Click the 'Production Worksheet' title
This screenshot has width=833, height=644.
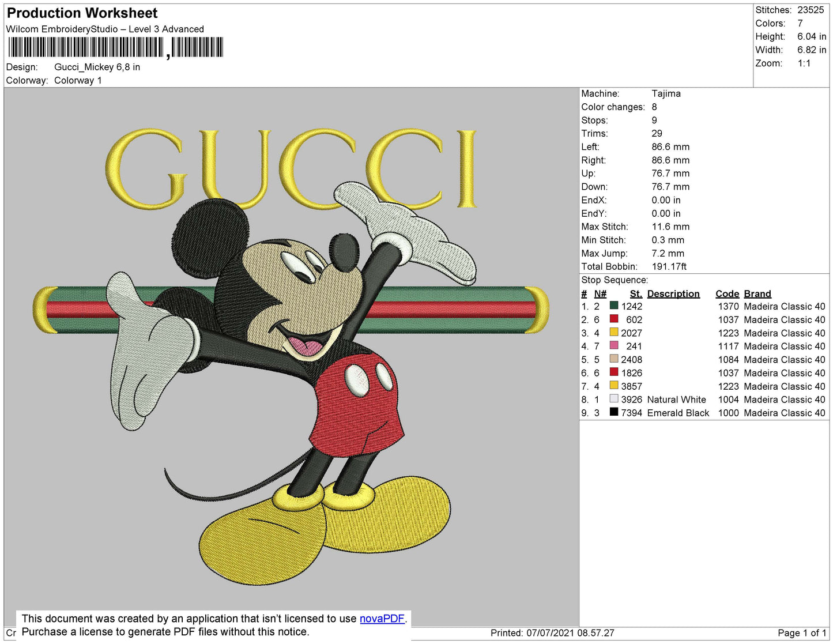click(82, 13)
